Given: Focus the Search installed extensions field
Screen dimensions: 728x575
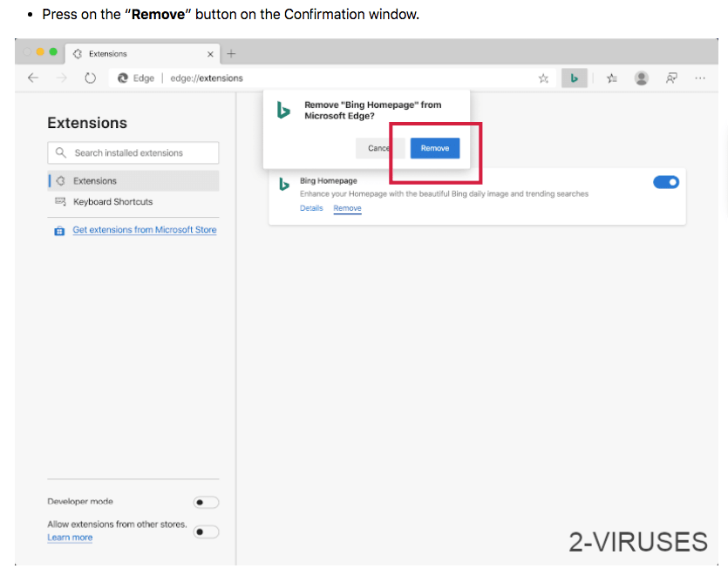Looking at the screenshot, I should click(x=133, y=152).
